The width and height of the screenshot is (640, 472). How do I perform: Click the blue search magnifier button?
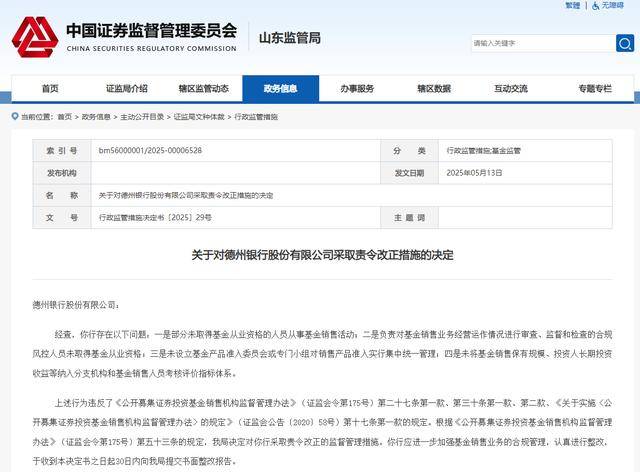(625, 43)
